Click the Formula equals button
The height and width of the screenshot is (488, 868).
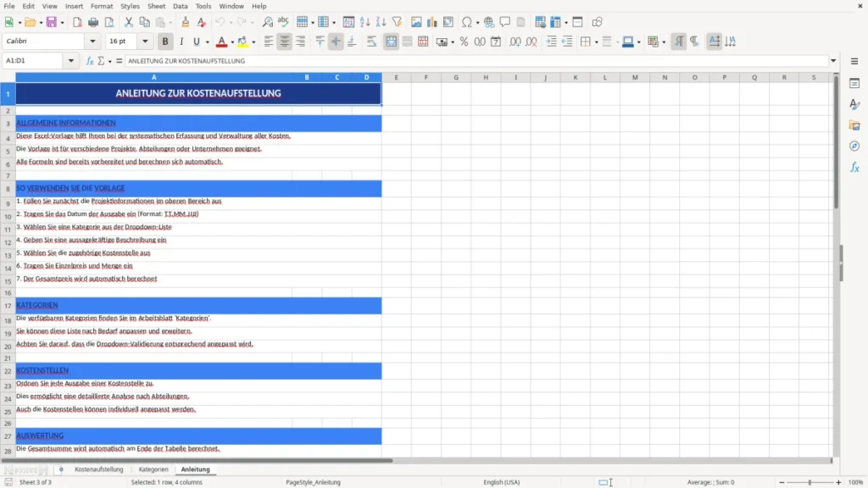point(119,61)
